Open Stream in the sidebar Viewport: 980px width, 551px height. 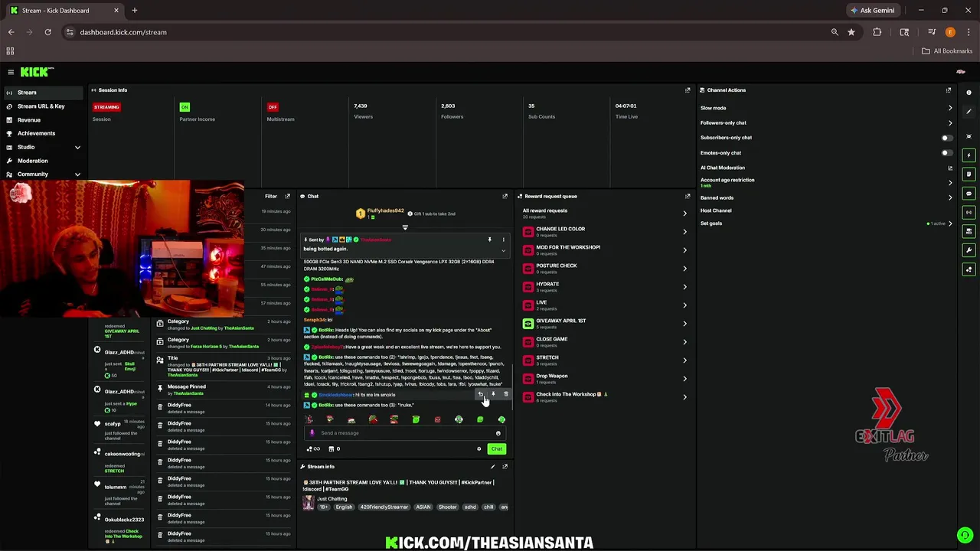[x=44, y=93]
